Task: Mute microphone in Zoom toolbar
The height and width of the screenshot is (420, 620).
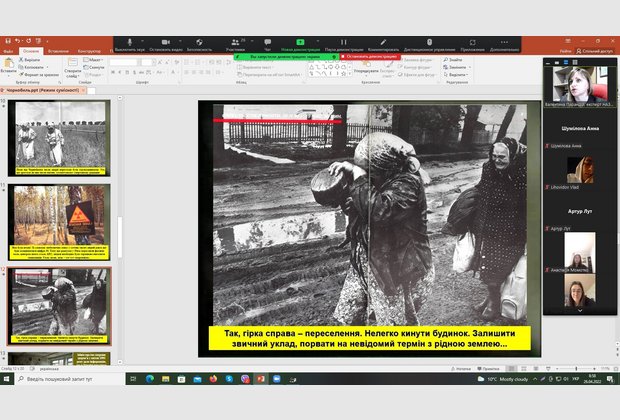Action: (129, 43)
